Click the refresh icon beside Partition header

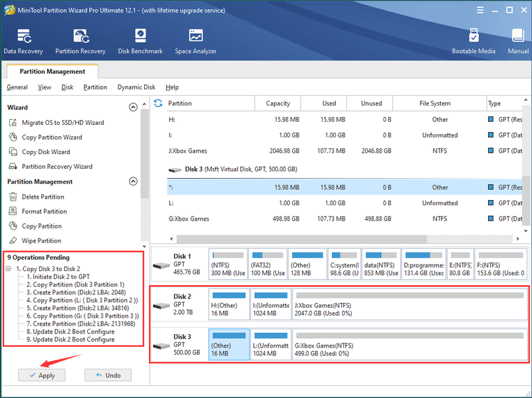click(x=158, y=103)
